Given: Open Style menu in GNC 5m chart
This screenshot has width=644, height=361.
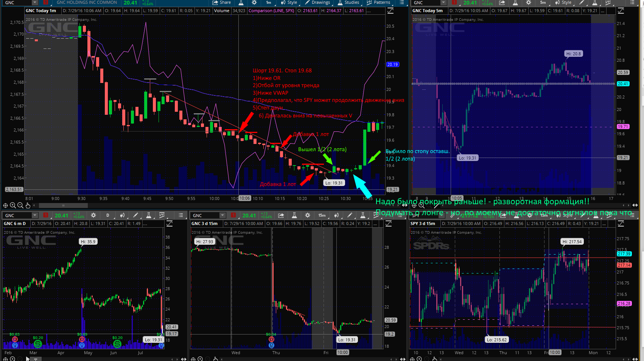Looking at the screenshot, I should 563,2.
